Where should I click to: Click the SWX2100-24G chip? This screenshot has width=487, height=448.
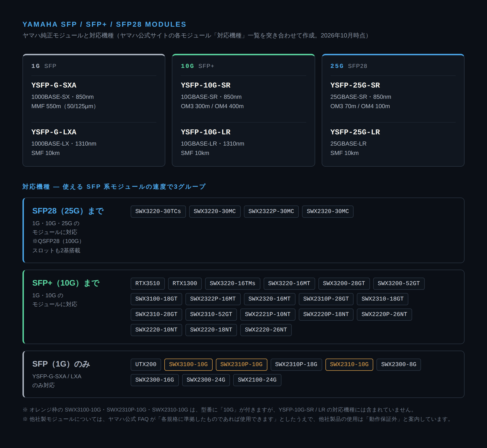pos(257,380)
